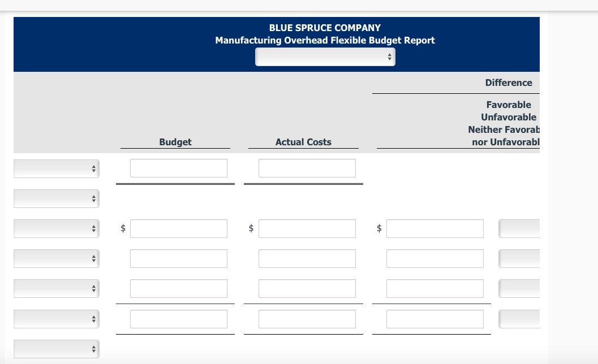
Task: Click the topmost Budget input field
Action: (178, 168)
